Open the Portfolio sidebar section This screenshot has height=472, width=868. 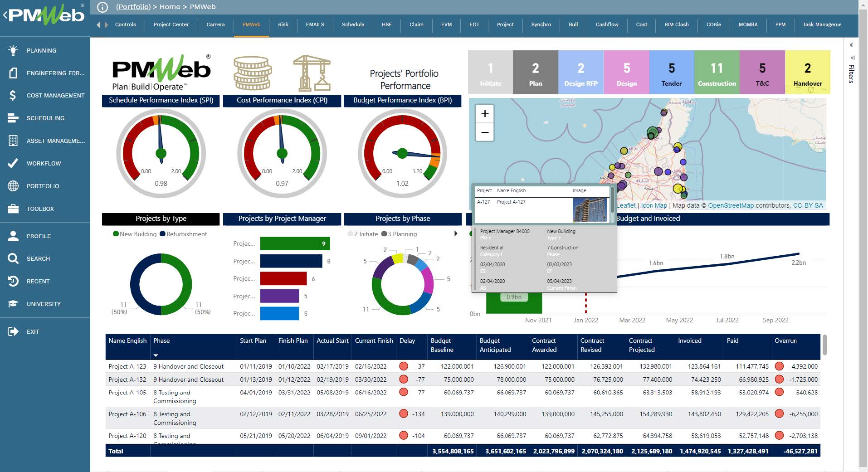coord(43,186)
